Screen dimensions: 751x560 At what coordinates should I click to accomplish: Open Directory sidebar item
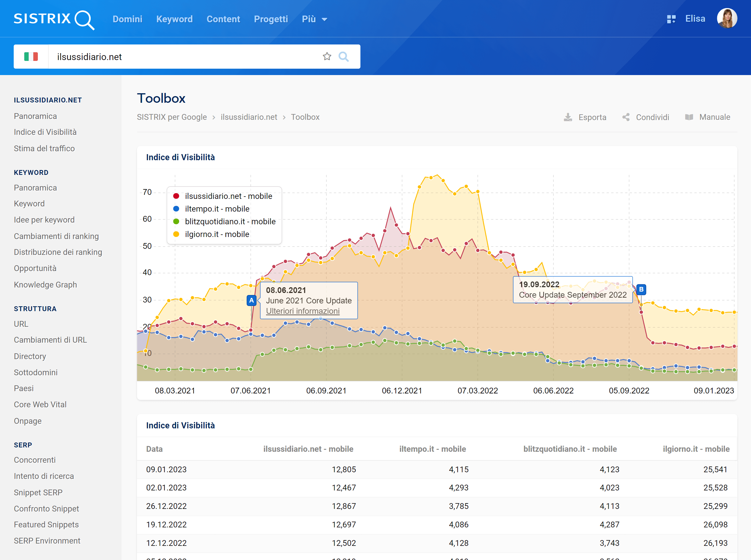30,356
